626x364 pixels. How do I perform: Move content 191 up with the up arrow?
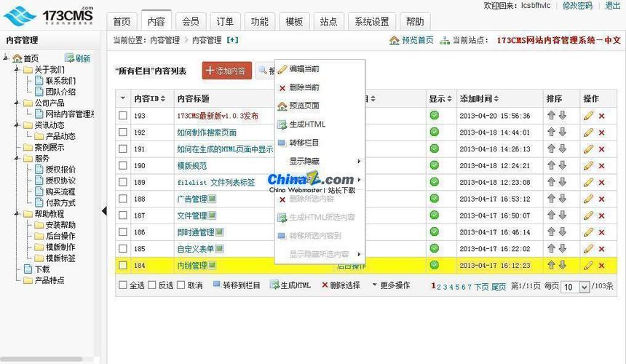tap(551, 149)
